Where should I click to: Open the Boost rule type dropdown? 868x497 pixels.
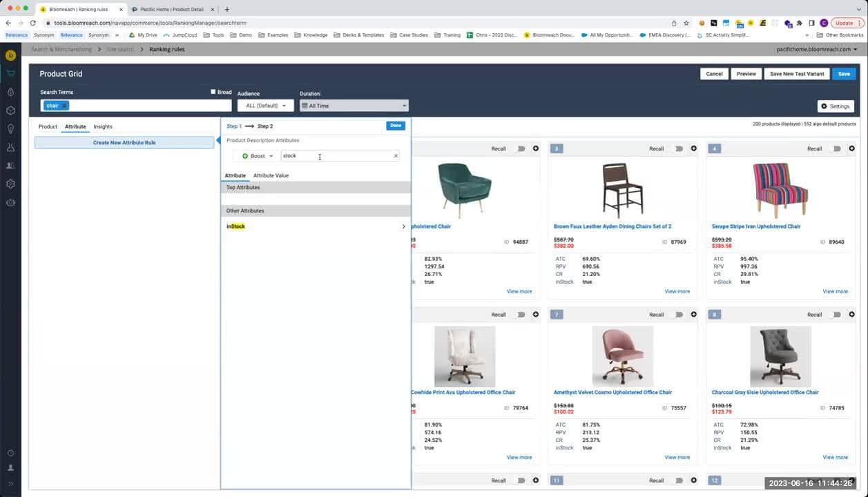coord(258,156)
